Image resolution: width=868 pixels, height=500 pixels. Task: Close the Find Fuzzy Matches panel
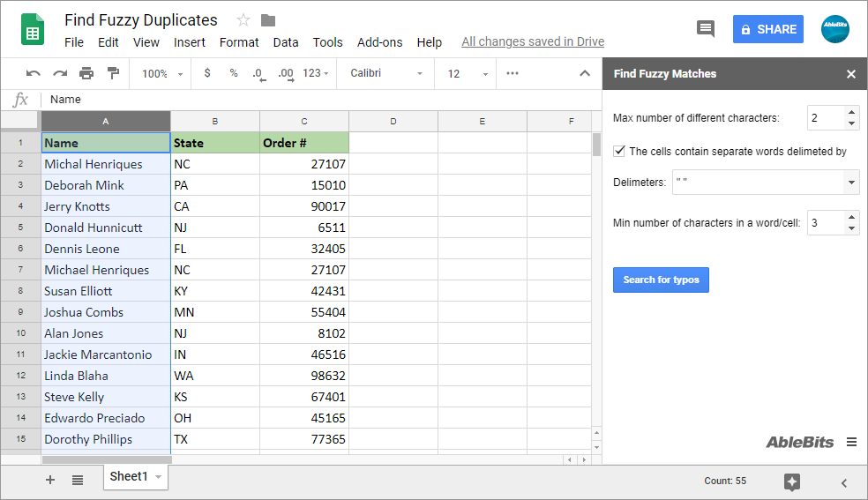851,74
